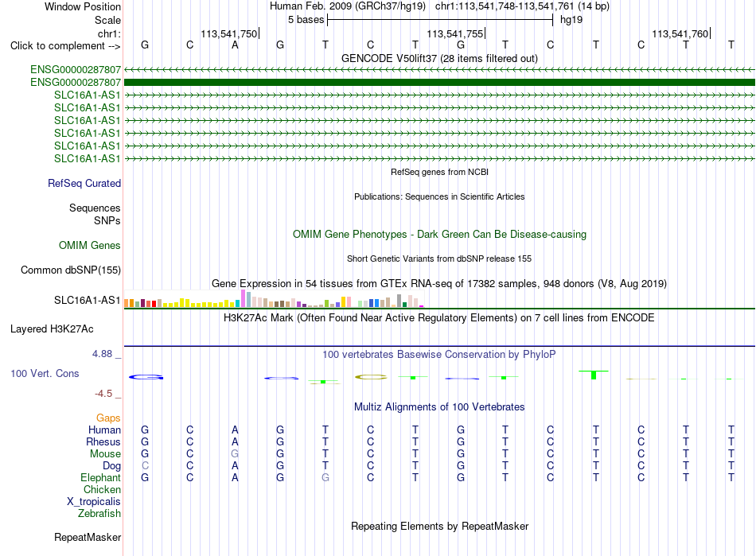756x556 pixels.
Task: Click the 'SNPs' track label
Action: tap(107, 220)
